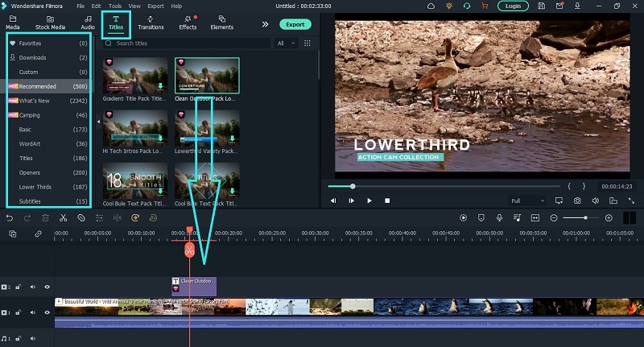This screenshot has width=644, height=347.
Task: Open the Export menu in menu bar
Action: coord(155,6)
